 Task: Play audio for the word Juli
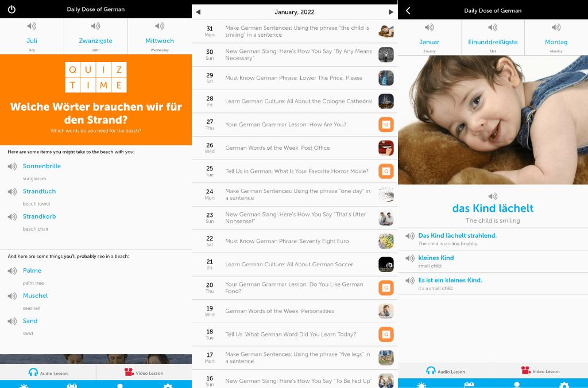(32, 26)
